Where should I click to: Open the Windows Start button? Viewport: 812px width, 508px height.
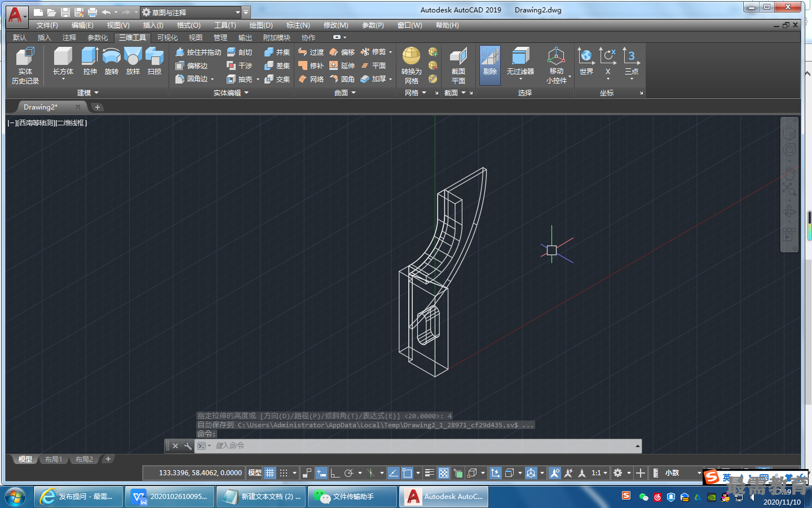tap(15, 497)
